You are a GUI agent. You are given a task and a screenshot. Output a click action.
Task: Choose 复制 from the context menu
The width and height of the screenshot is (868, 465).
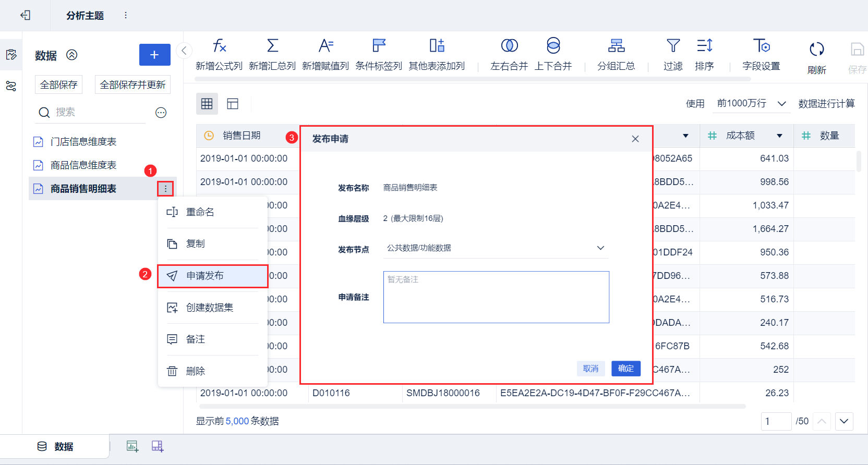coord(213,244)
